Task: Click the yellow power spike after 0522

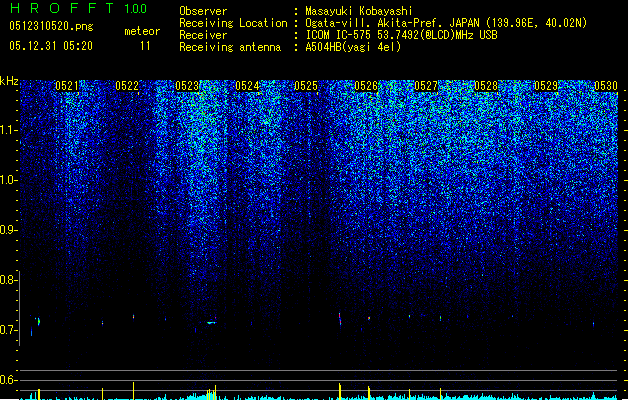Action: click(134, 391)
